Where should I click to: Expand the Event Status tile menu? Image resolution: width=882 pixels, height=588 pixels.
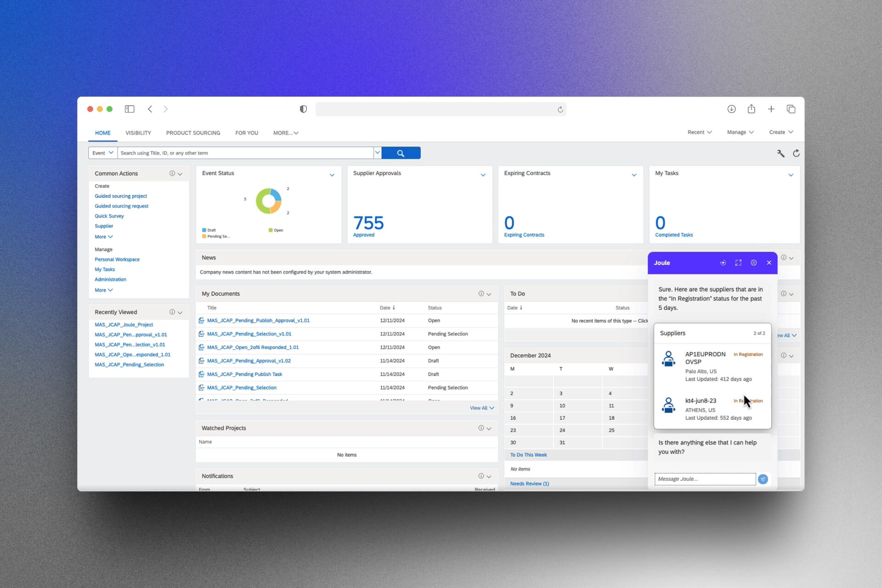[x=332, y=175]
